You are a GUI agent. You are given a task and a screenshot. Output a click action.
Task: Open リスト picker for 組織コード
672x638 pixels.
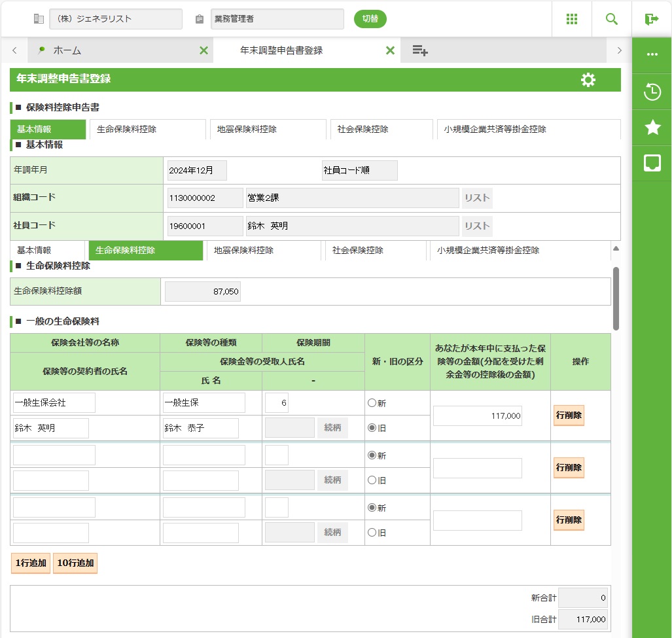pos(477,198)
